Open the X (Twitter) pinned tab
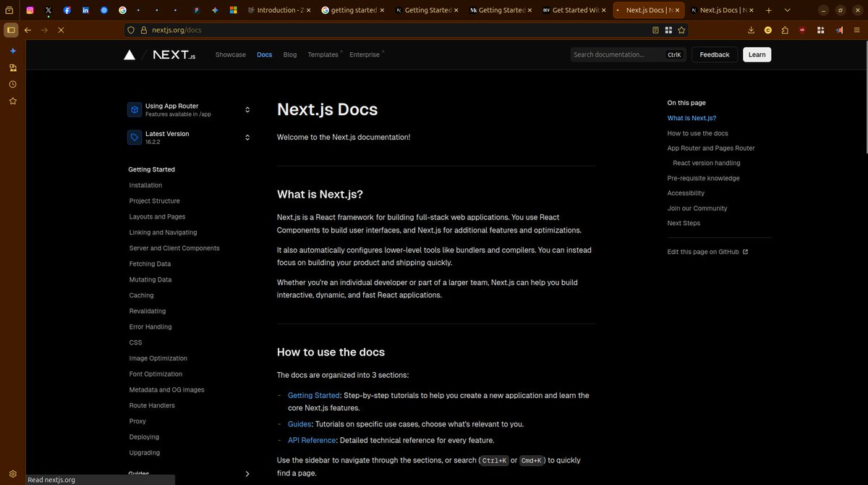Viewport: 868px width, 485px height. point(48,10)
